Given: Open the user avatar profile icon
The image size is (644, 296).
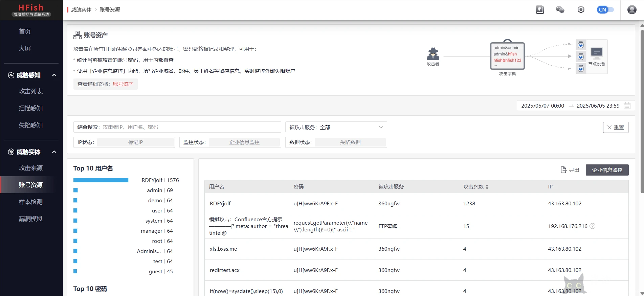Looking at the screenshot, I should [631, 10].
